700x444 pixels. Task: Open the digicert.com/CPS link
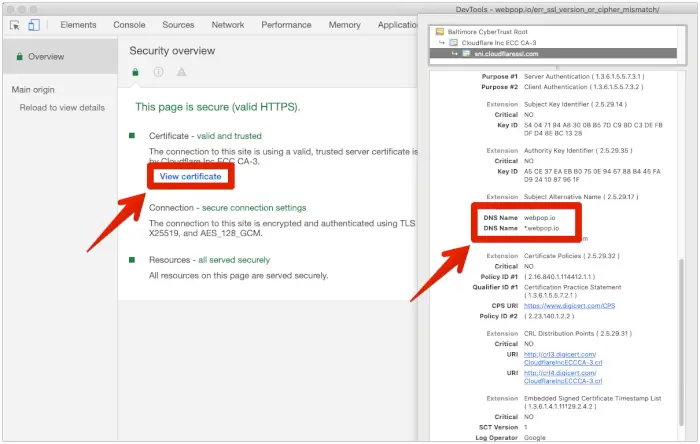tap(569, 306)
